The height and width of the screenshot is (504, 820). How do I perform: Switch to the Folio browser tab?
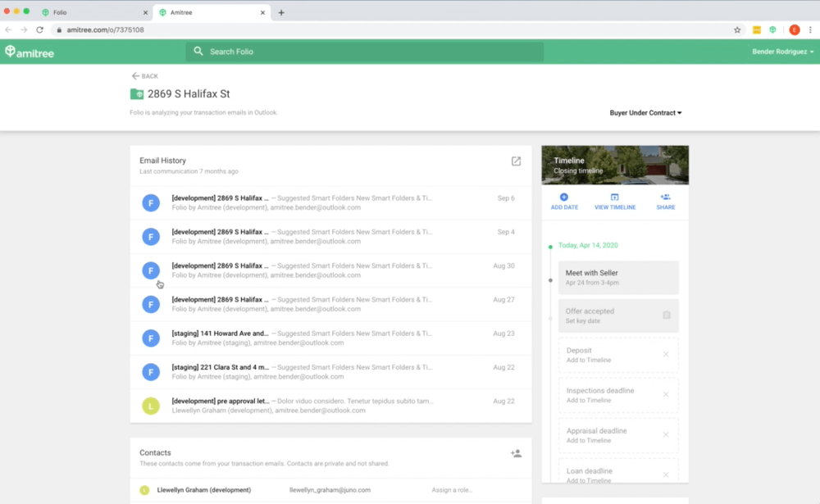pyautogui.click(x=94, y=12)
